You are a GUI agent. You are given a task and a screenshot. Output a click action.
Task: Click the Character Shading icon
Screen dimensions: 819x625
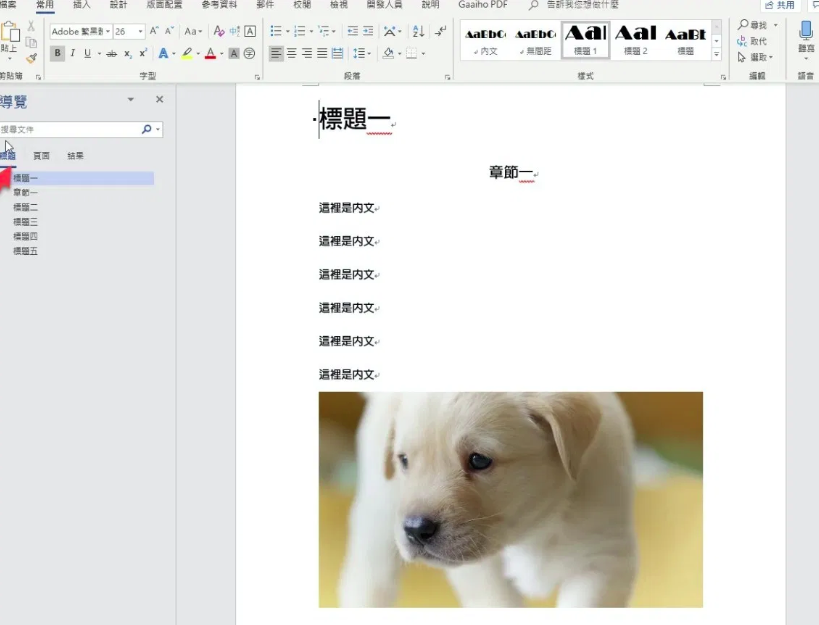click(234, 53)
